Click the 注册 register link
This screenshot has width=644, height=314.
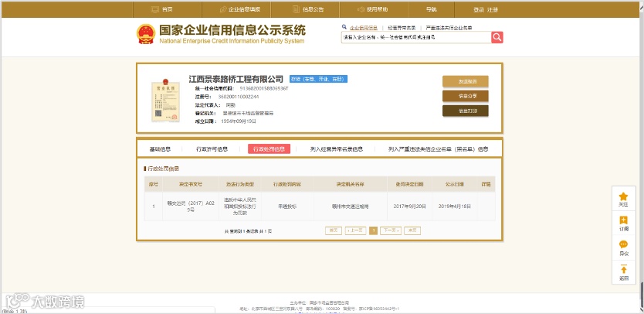493,10
